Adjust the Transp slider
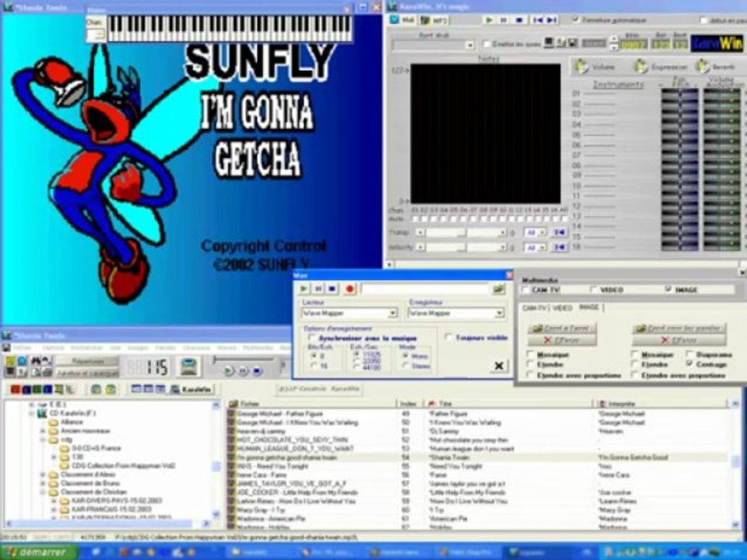 (462, 233)
